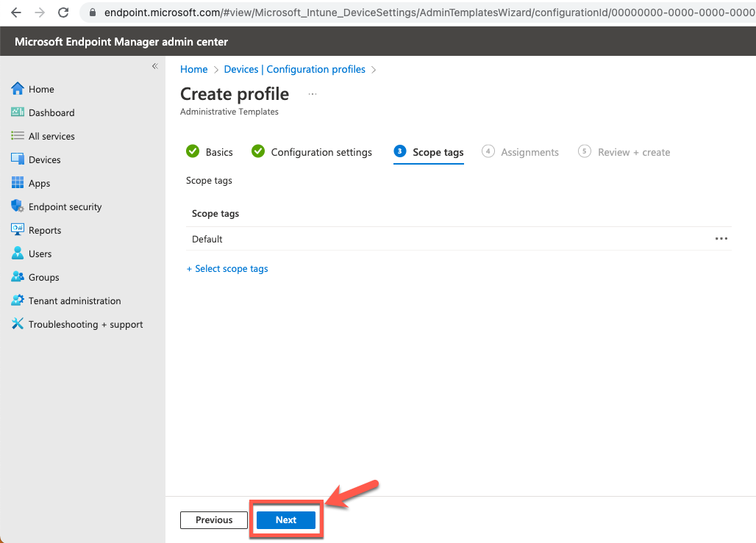
Task: Click the Apps grid icon
Action: [x=18, y=182]
